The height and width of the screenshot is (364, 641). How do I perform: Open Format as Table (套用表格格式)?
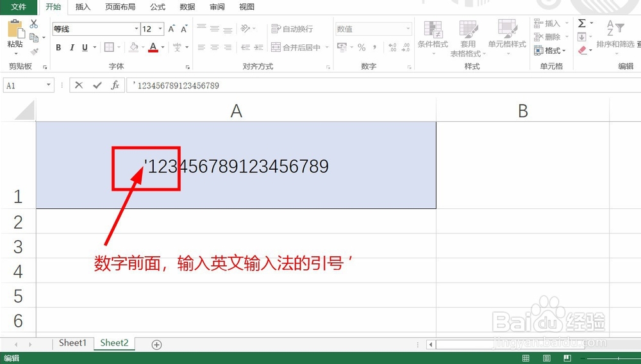[x=468, y=38]
